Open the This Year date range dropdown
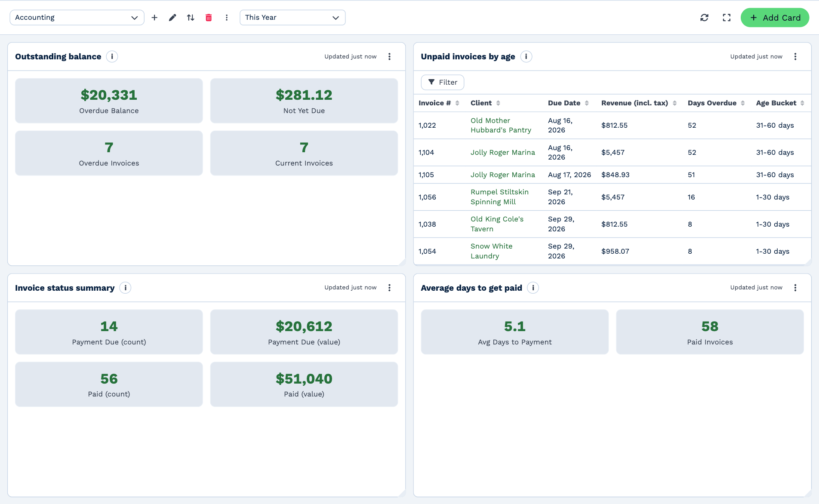Image resolution: width=819 pixels, height=504 pixels. coord(292,18)
